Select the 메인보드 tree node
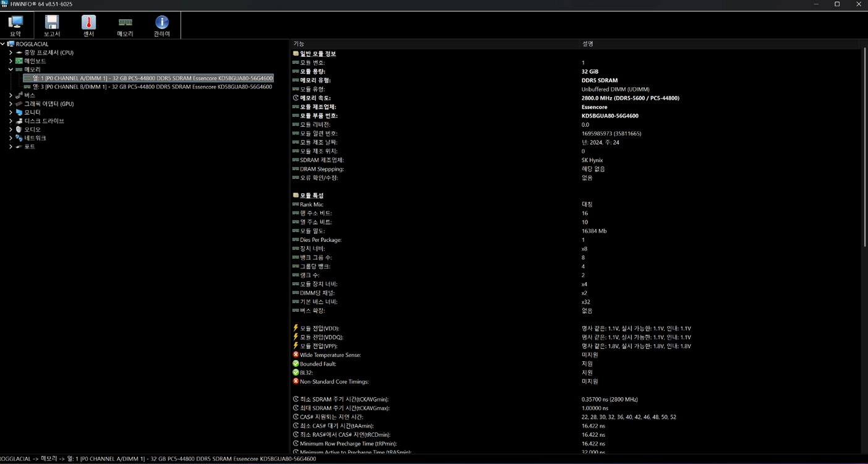Image resolution: width=868 pixels, height=464 pixels. [35, 61]
